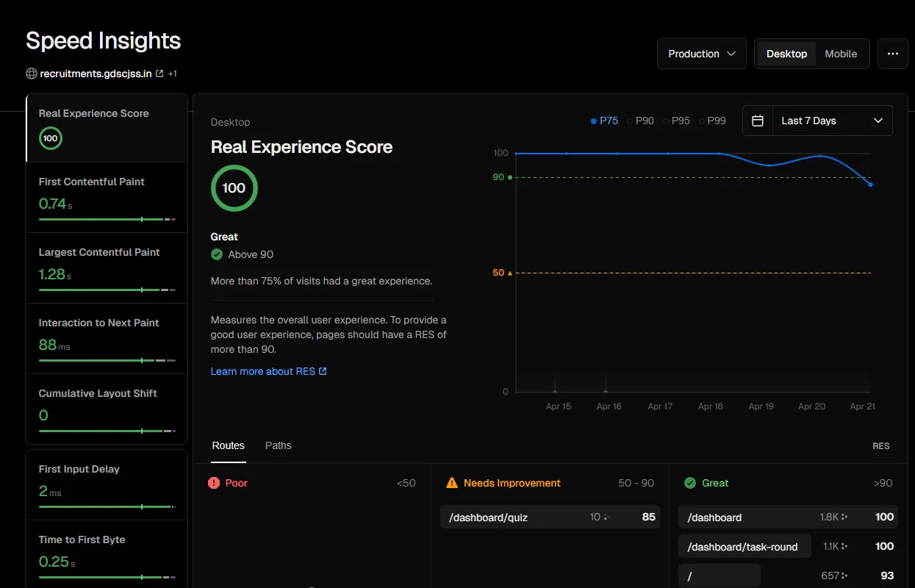Open the recruitments.gdscjss.in domain link
This screenshot has height=588, width=915.
[96, 73]
